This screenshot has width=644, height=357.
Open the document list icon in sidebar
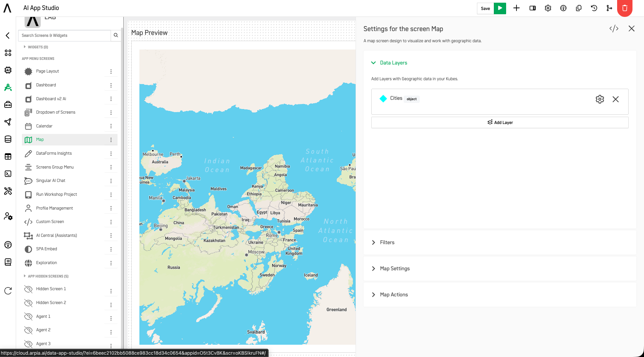(8, 262)
